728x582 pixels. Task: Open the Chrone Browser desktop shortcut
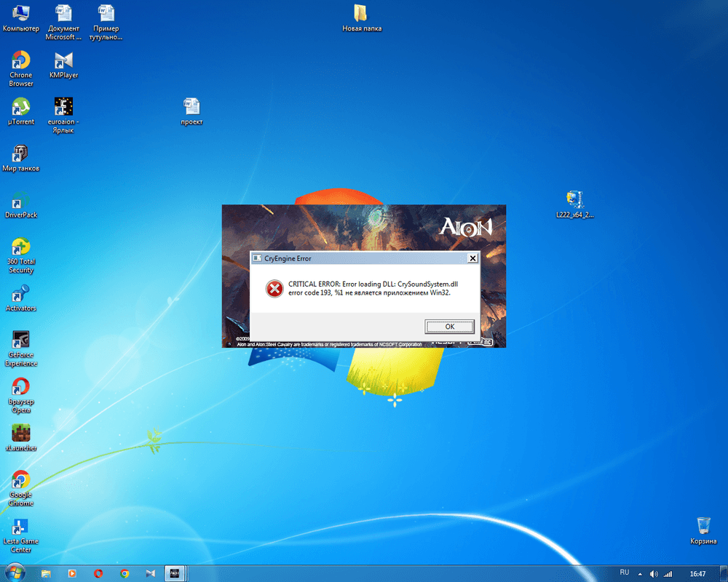click(x=21, y=61)
